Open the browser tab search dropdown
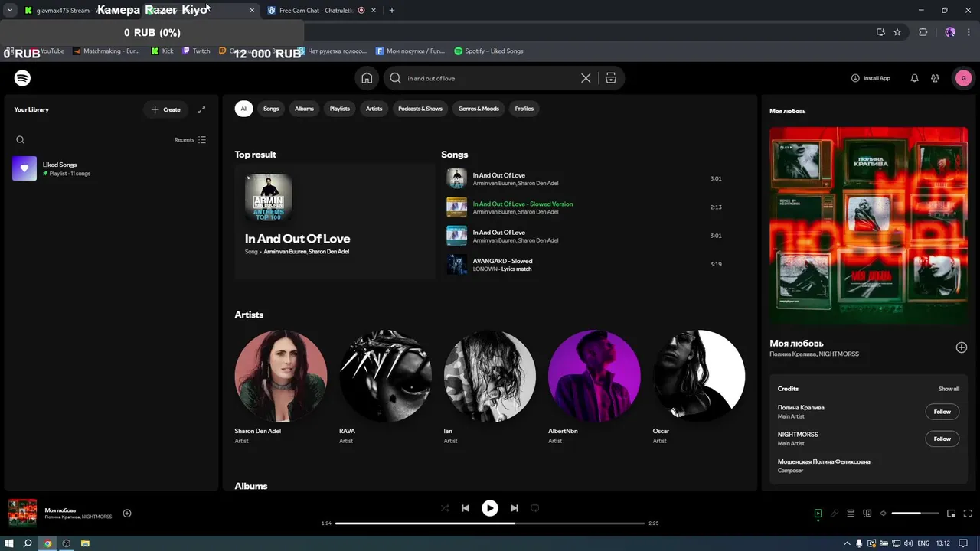Screen dimensions: 980x551 pyautogui.click(x=10, y=11)
